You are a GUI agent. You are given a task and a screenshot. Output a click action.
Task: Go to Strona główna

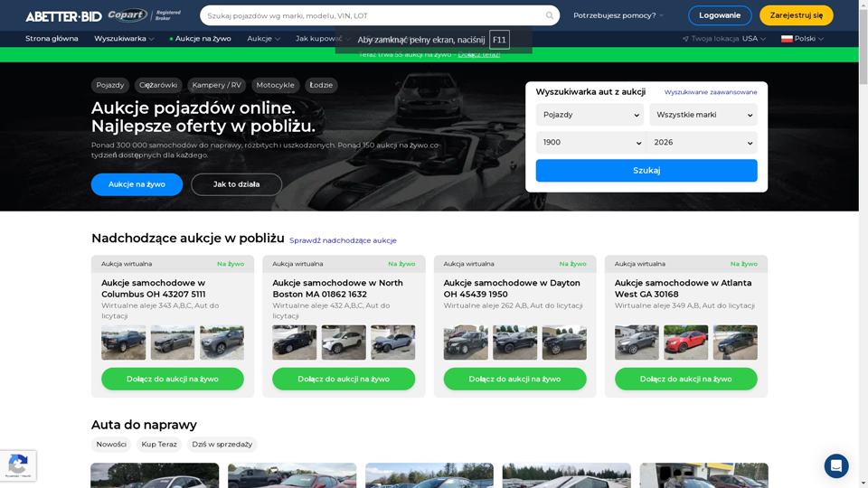click(x=52, y=39)
